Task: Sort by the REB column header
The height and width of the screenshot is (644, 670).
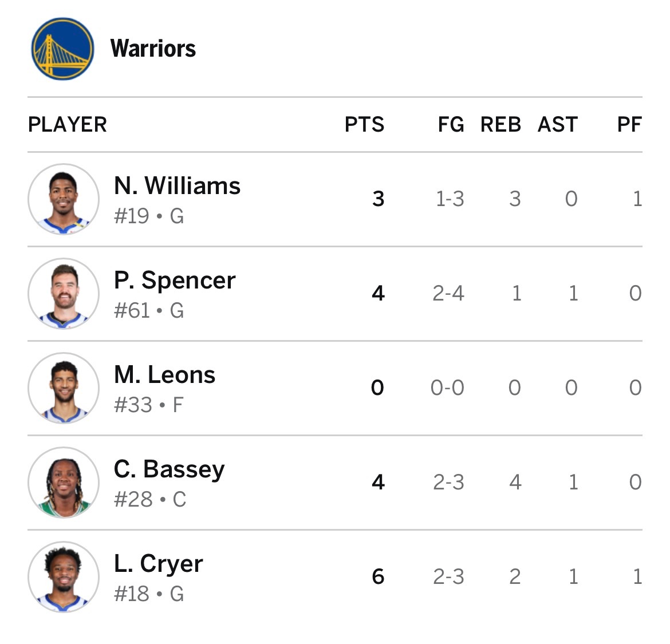Action: [500, 125]
